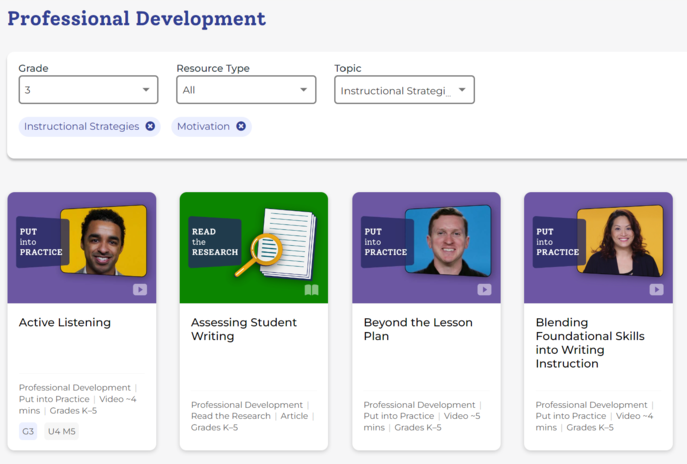This screenshot has height=464, width=687.
Task: Click the Professional Development page heading
Action: (137, 19)
